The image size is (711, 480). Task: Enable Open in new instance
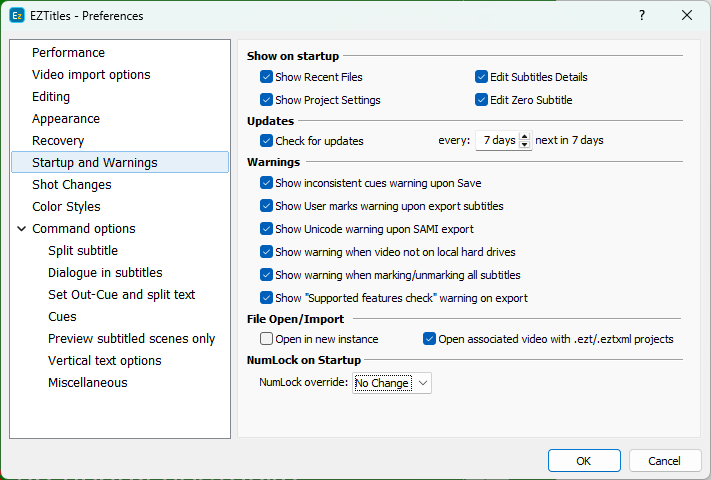[266, 339]
